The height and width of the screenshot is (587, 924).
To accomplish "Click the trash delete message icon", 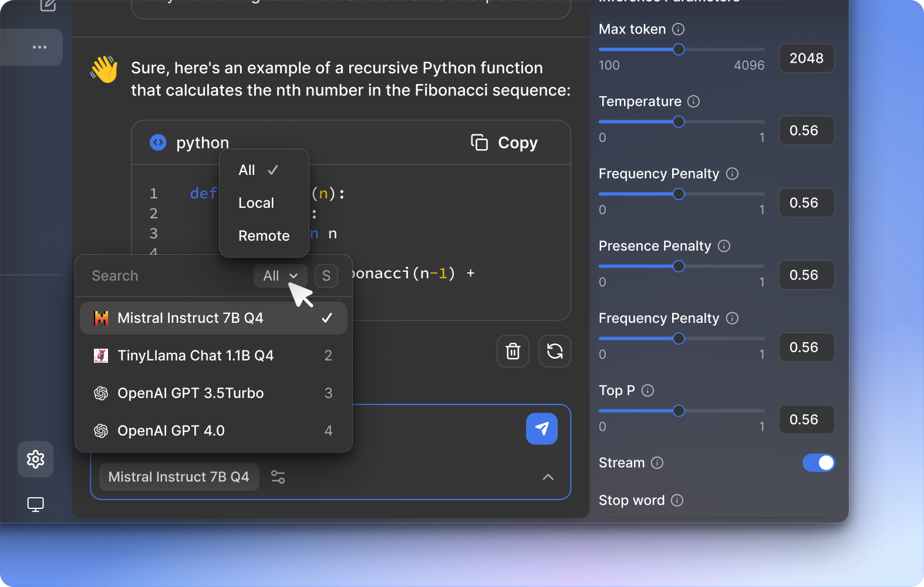I will 513,351.
